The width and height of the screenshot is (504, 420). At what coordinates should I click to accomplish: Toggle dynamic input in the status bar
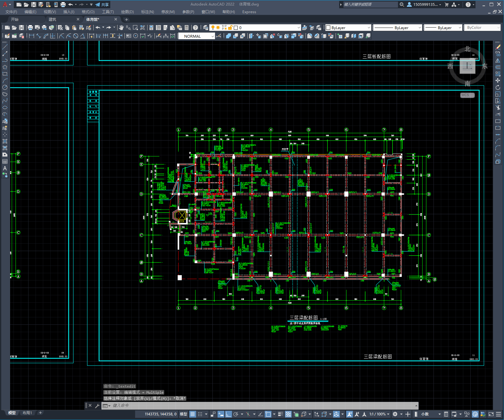tap(221, 414)
